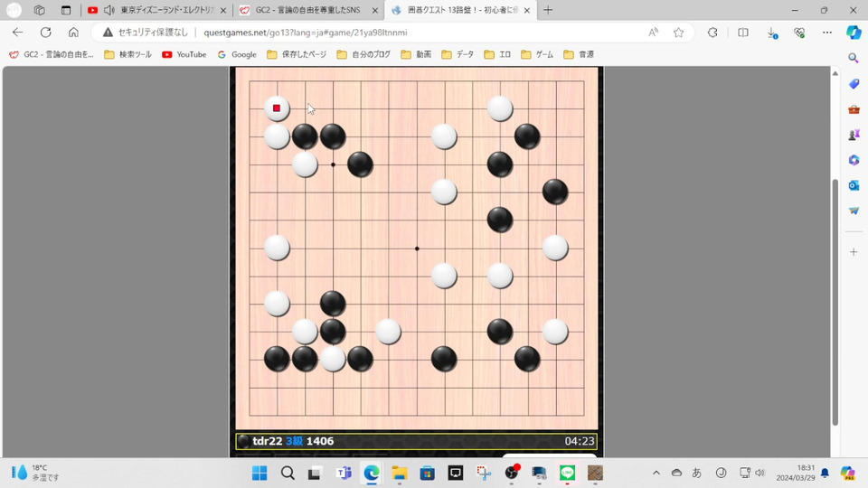This screenshot has width=868, height=488.
Task: Open the Read Aloud icon in the address bar
Action: point(653,33)
